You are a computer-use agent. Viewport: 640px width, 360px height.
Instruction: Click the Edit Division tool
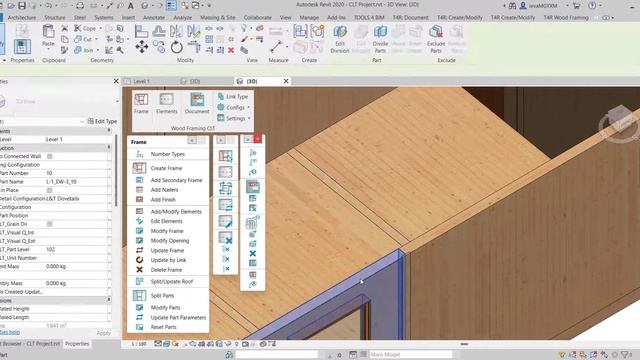click(340, 39)
